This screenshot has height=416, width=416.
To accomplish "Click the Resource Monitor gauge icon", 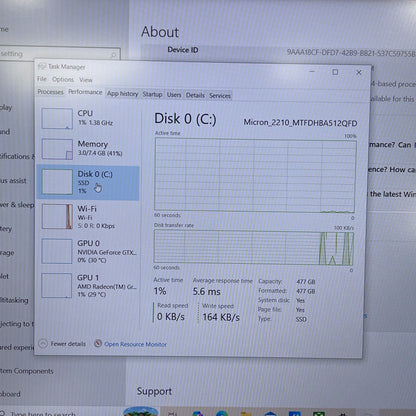I will point(98,343).
